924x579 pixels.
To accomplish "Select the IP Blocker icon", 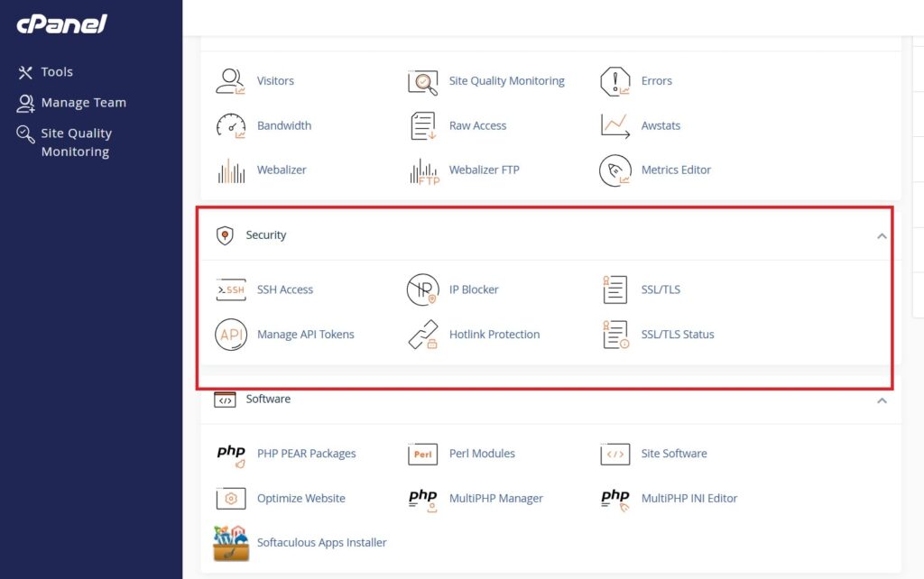I will click(423, 289).
